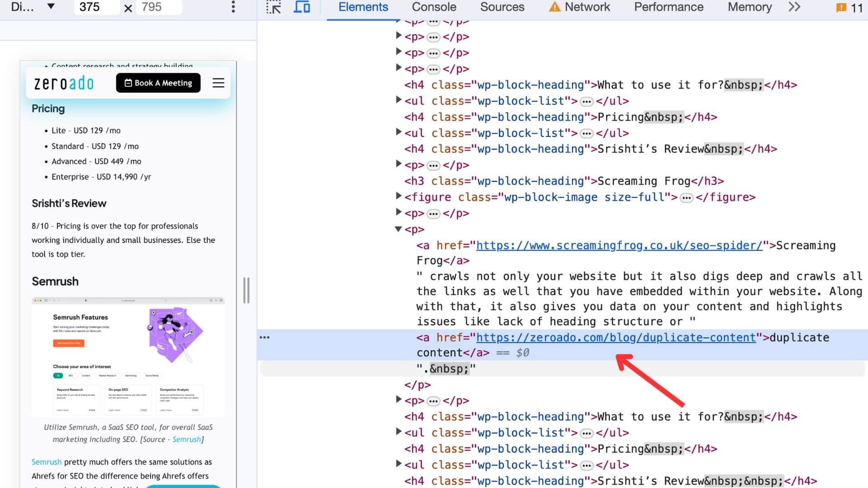This screenshot has height=488, width=868.
Task: Click the Semrush link starting the paragraph
Action: (47, 462)
